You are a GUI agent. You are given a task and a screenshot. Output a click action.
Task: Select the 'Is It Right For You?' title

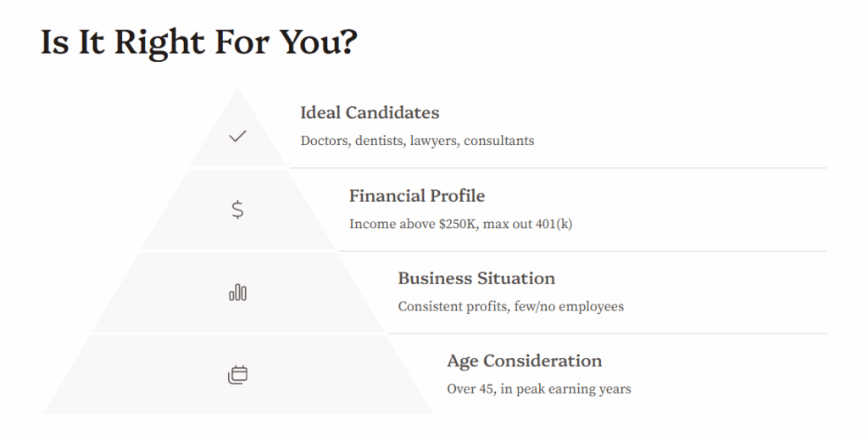tap(199, 42)
